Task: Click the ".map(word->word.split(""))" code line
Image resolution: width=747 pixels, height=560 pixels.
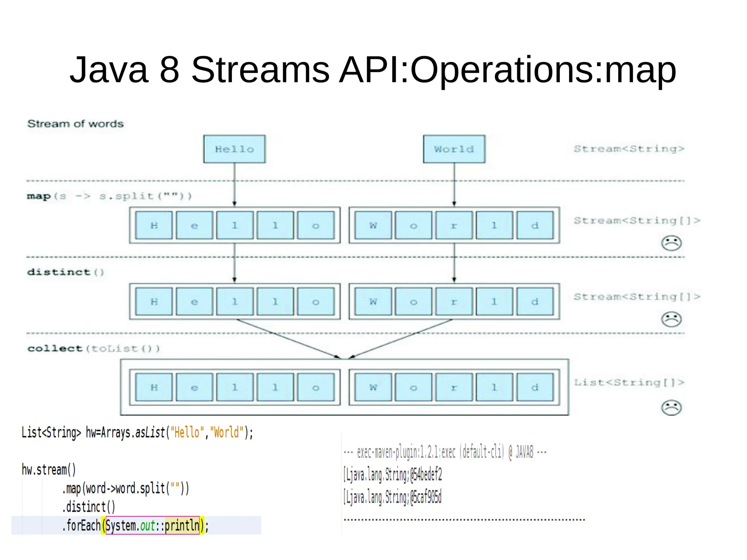Action: pyautogui.click(x=126, y=488)
